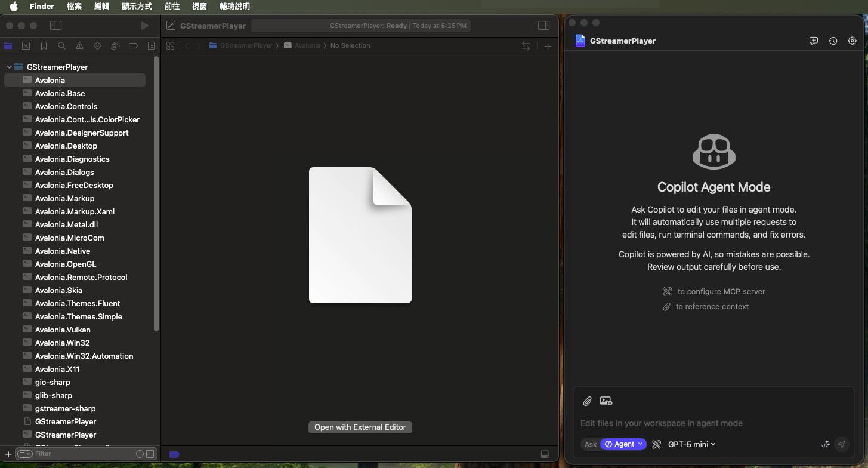Click the attach context paperclip icon
This screenshot has height=468, width=868.
[x=587, y=401]
